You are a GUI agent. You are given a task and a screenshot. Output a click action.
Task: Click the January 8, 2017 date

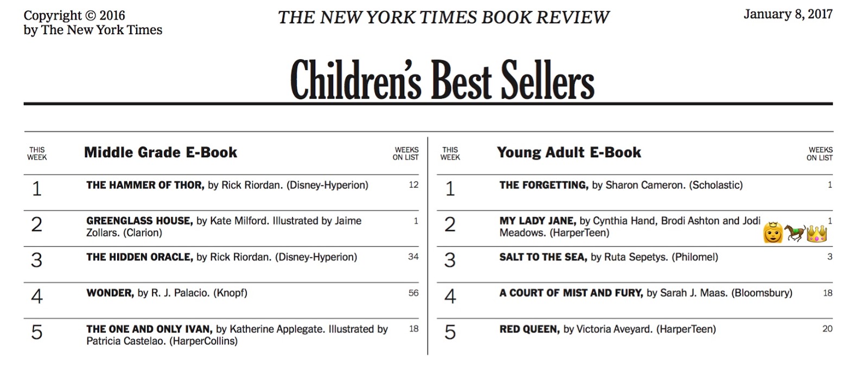point(788,15)
